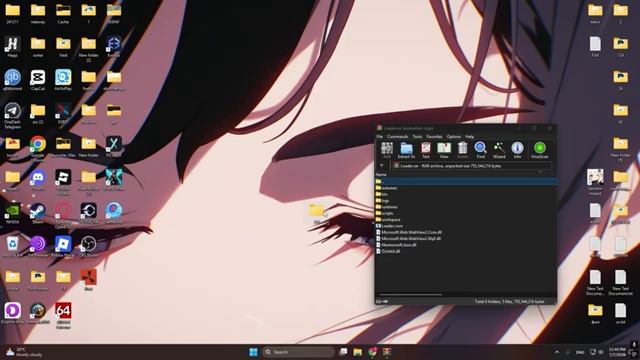Open the Tools menu in WinRAR
This screenshot has width=640, height=360.
point(417,137)
